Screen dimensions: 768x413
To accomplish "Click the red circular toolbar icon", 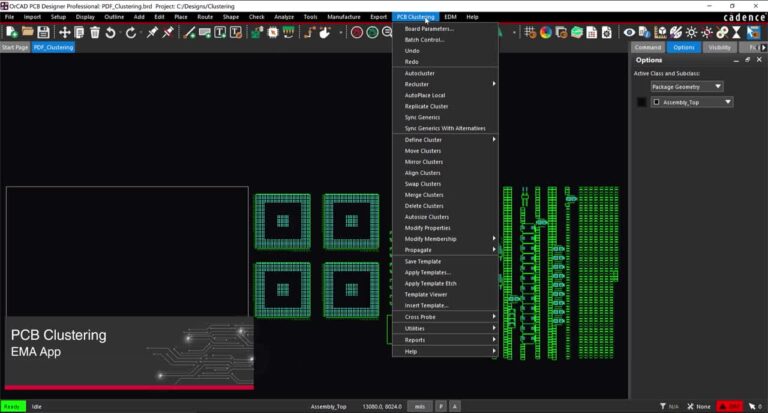I will pyautogui.click(x=357, y=32).
